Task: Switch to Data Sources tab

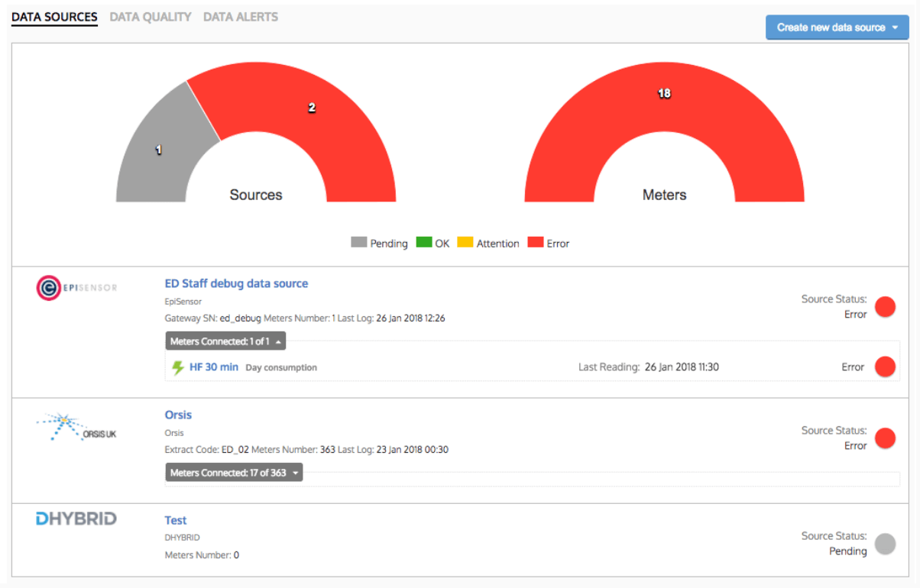Action: (54, 17)
